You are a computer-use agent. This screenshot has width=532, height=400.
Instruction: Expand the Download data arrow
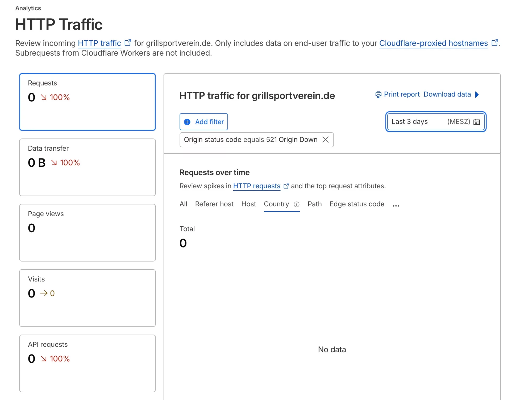click(477, 95)
